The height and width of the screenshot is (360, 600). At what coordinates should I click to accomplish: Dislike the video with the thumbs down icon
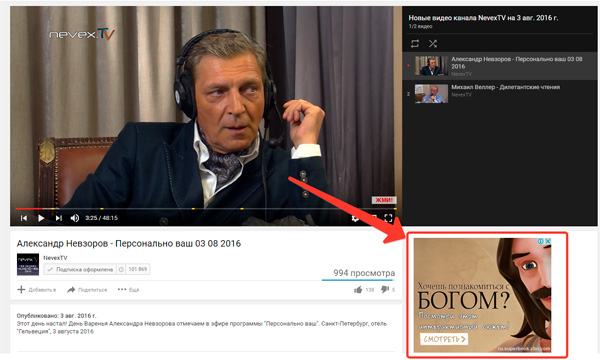tap(385, 290)
